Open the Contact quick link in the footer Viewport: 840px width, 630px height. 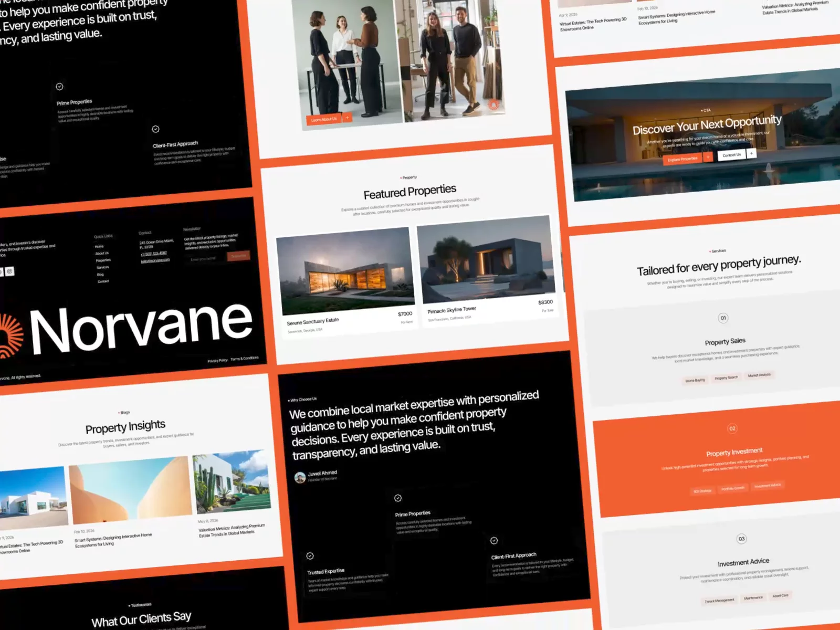click(103, 281)
